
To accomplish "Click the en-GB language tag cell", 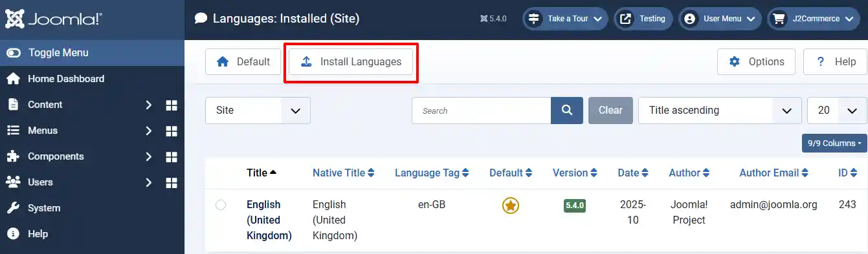I will tap(432, 205).
